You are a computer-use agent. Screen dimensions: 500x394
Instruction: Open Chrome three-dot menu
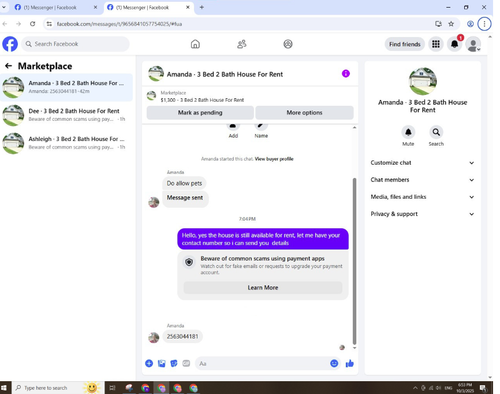pyautogui.click(x=484, y=24)
